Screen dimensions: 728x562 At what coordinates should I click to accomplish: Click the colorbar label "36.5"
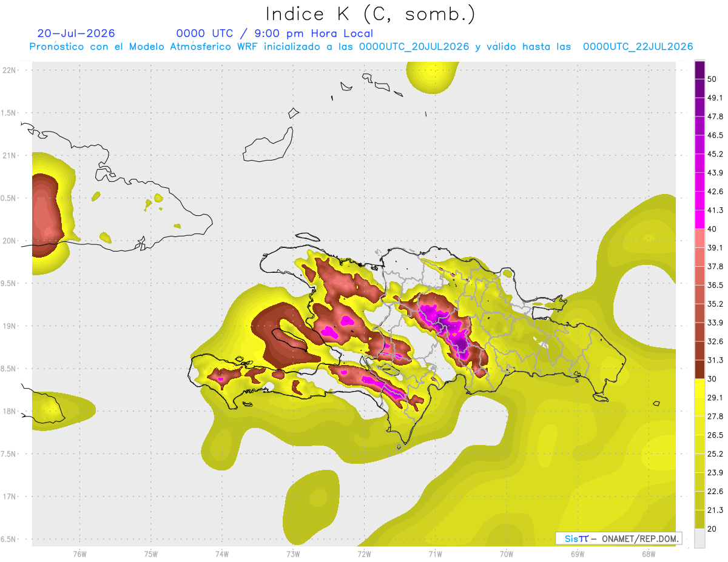(x=715, y=285)
